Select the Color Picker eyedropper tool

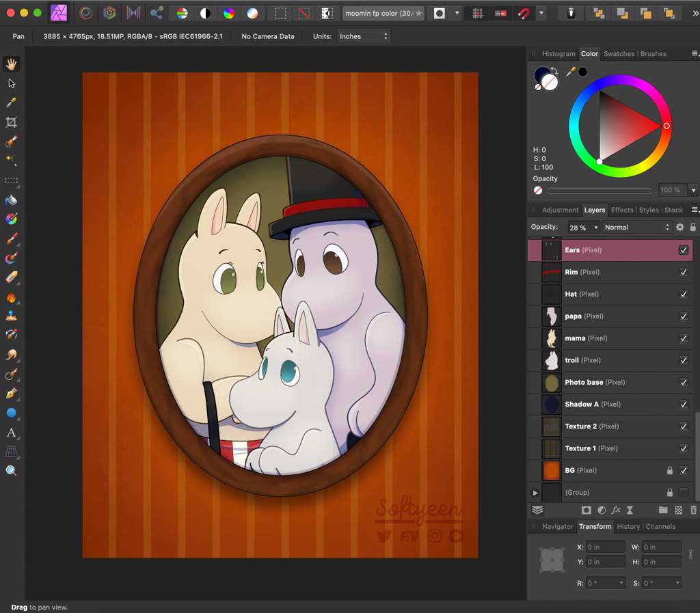[x=11, y=103]
